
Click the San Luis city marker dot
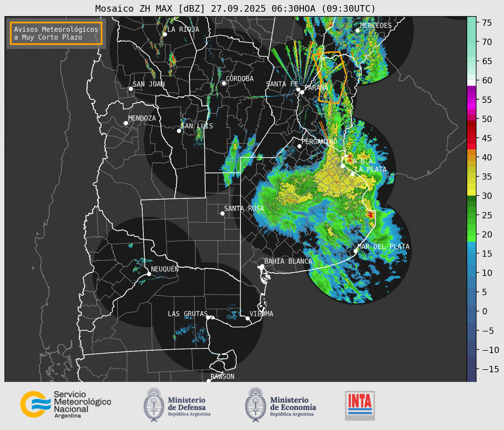pyautogui.click(x=179, y=131)
